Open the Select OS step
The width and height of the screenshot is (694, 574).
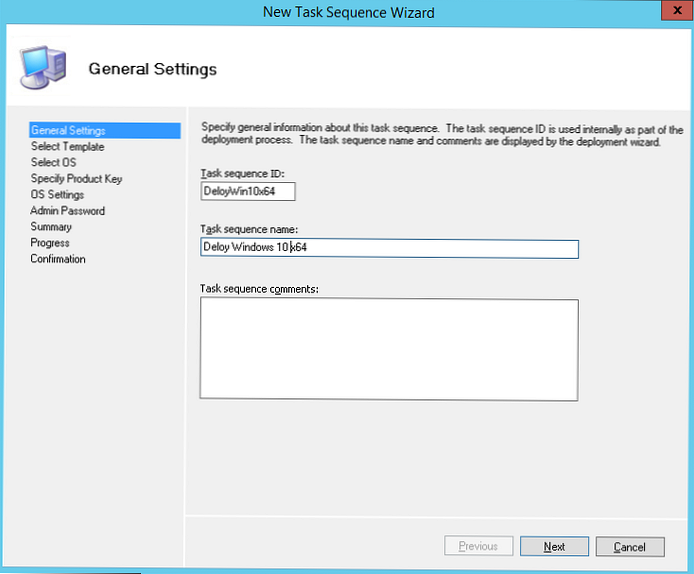tap(54, 163)
